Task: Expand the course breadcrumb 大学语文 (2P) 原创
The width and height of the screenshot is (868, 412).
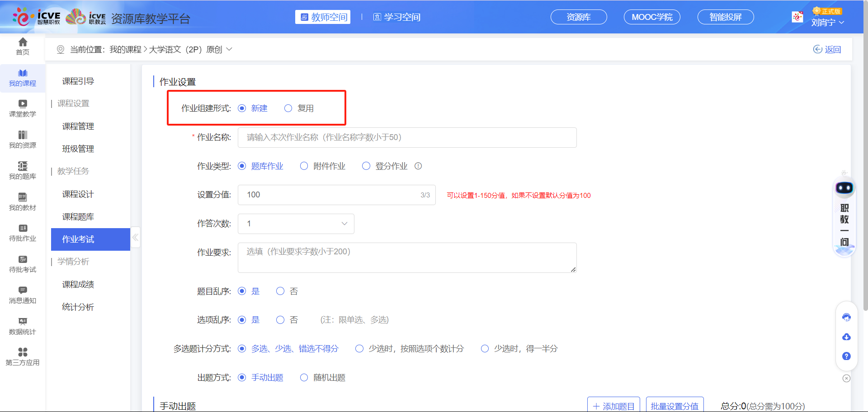Action: tap(230, 49)
